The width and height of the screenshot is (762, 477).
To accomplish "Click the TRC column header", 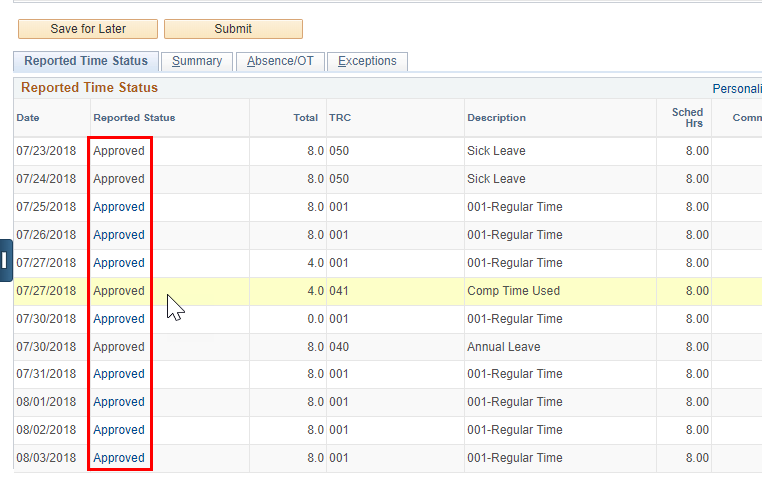I will tap(340, 118).
